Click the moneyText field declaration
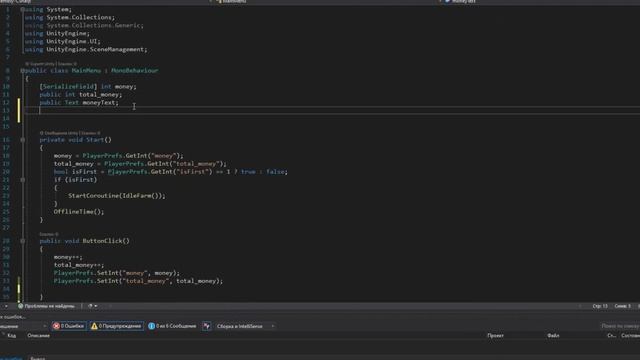The height and width of the screenshot is (360, 640). (79, 102)
